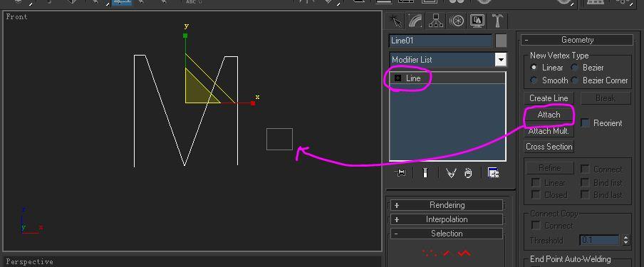Image resolution: width=644 pixels, height=267 pixels.
Task: Click the Perspective viewport label
Action: 29,262
